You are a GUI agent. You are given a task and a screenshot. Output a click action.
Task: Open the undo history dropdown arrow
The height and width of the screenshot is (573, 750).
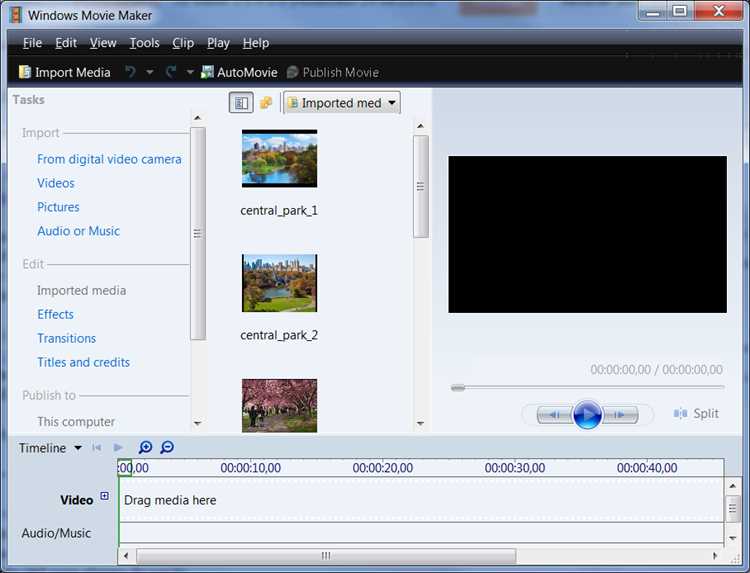point(150,72)
